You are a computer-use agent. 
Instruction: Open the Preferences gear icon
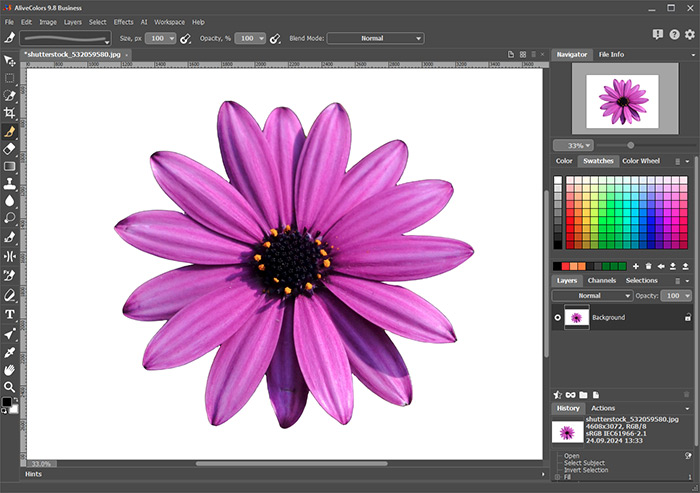690,34
